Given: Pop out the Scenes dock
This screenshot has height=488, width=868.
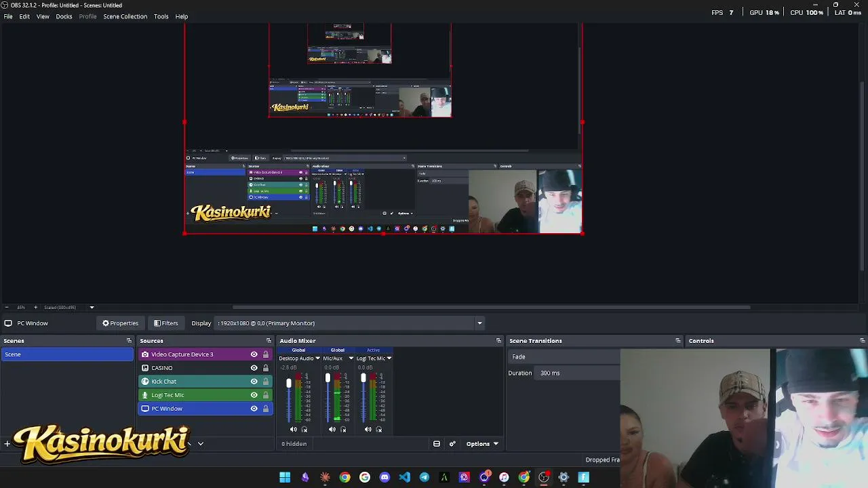Looking at the screenshot, I should point(129,341).
